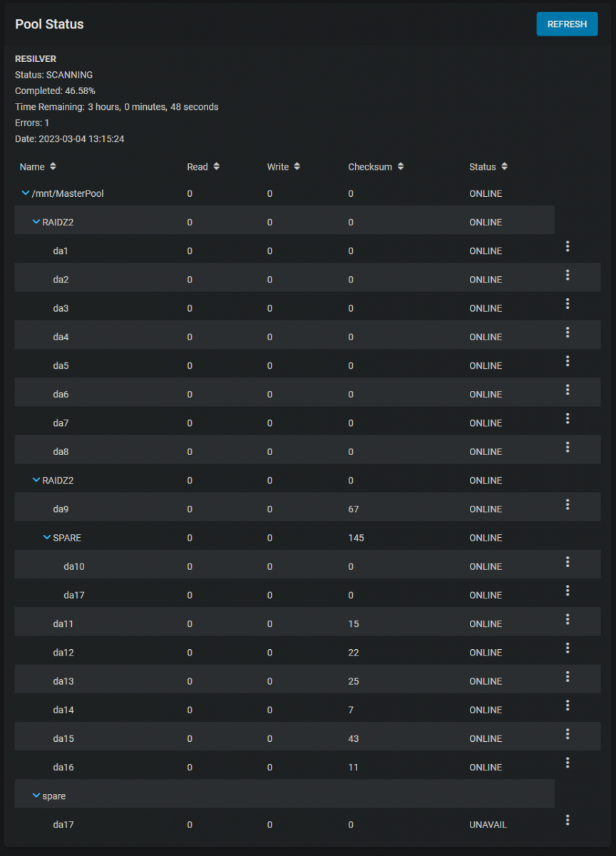Viewport: 616px width, 856px height.
Task: Refresh the pool status
Action: [x=567, y=24]
